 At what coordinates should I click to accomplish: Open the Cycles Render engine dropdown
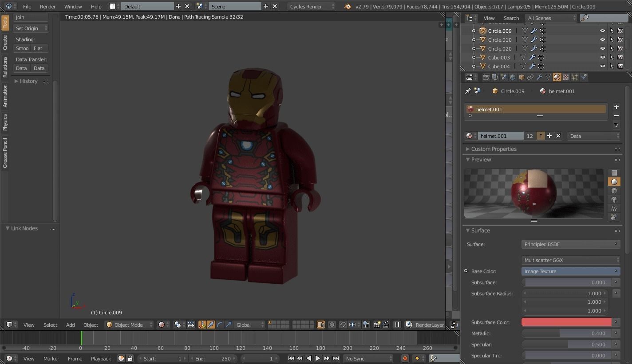[311, 6]
